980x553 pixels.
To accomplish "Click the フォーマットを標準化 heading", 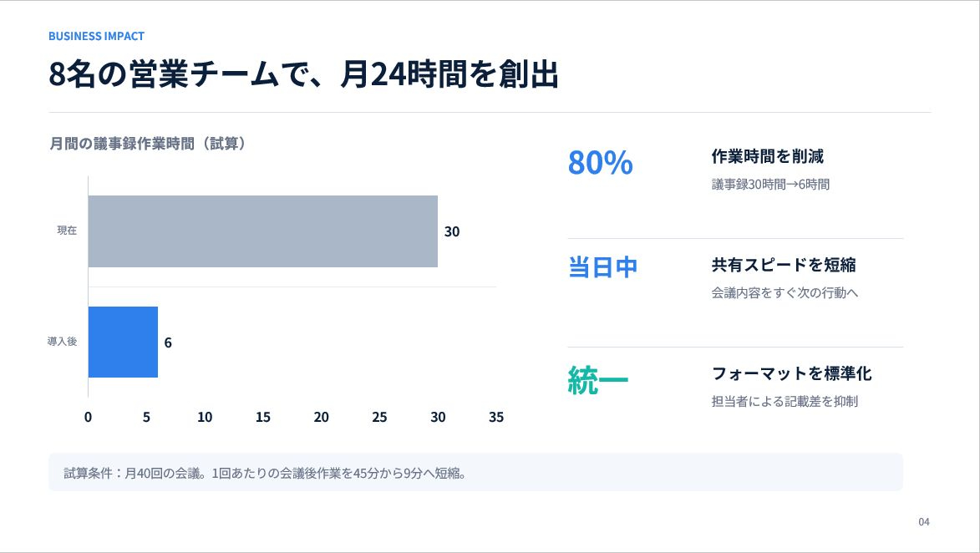I will [791, 373].
